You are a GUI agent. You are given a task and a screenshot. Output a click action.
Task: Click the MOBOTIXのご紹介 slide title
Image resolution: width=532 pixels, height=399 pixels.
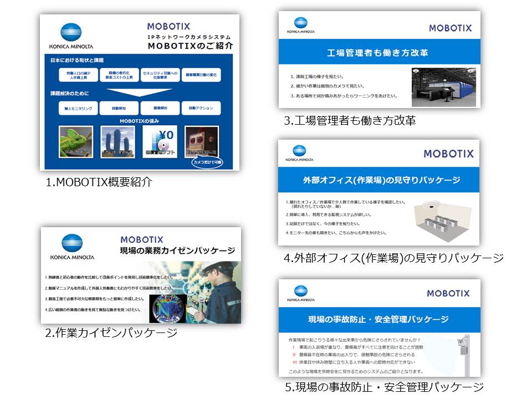pos(190,45)
